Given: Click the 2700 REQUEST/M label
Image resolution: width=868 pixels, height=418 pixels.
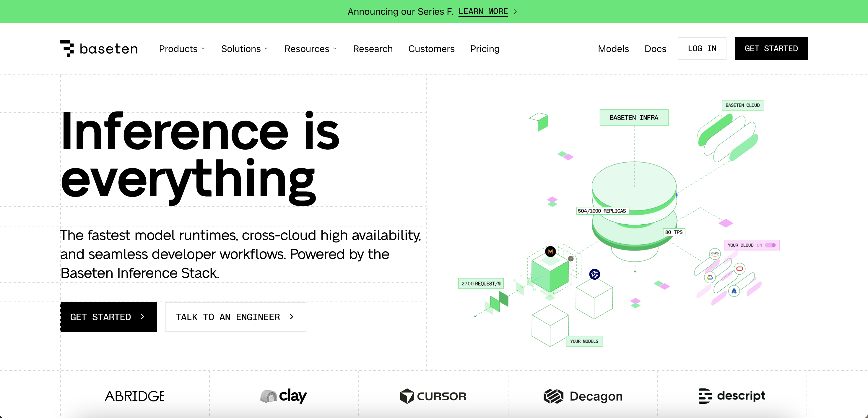Looking at the screenshot, I should pos(481,283).
